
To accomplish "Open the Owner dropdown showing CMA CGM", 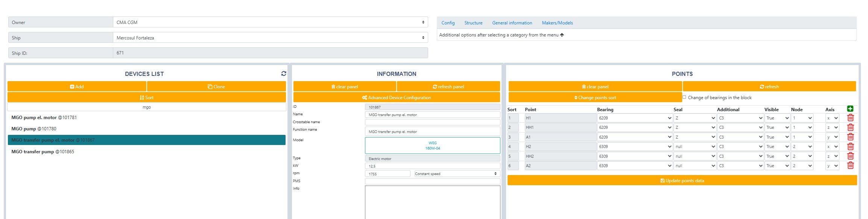I will [x=270, y=22].
